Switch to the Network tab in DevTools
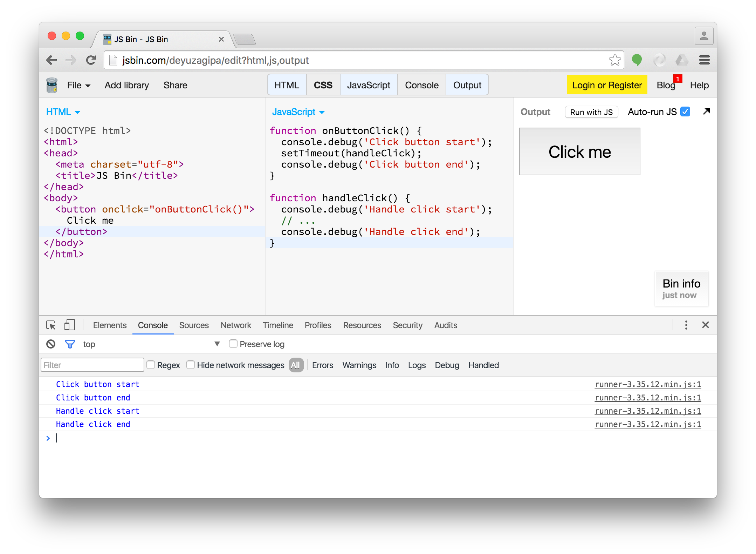 coord(235,325)
